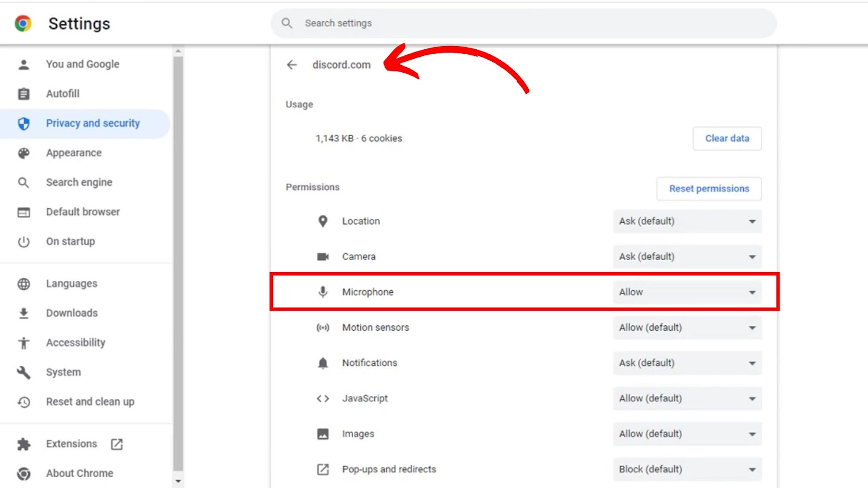The width and height of the screenshot is (868, 488).
Task: Click the Extensions external link icon
Action: 117,445
